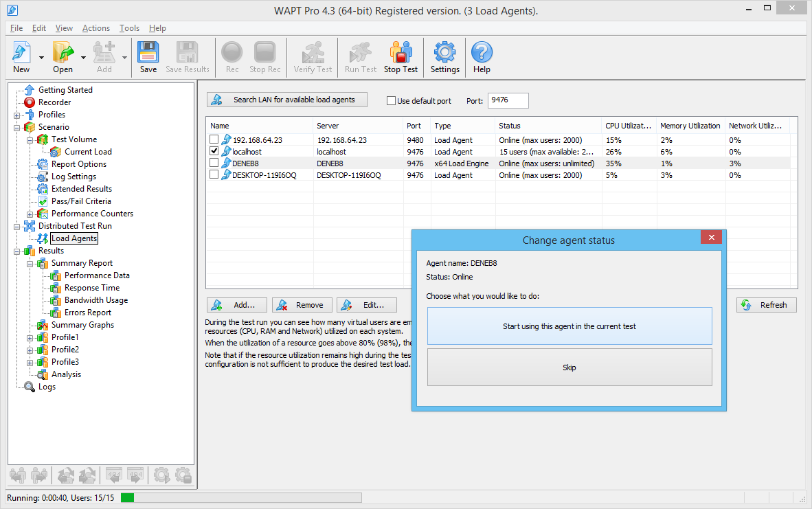Open Summary Graphs in the tree

pos(82,325)
